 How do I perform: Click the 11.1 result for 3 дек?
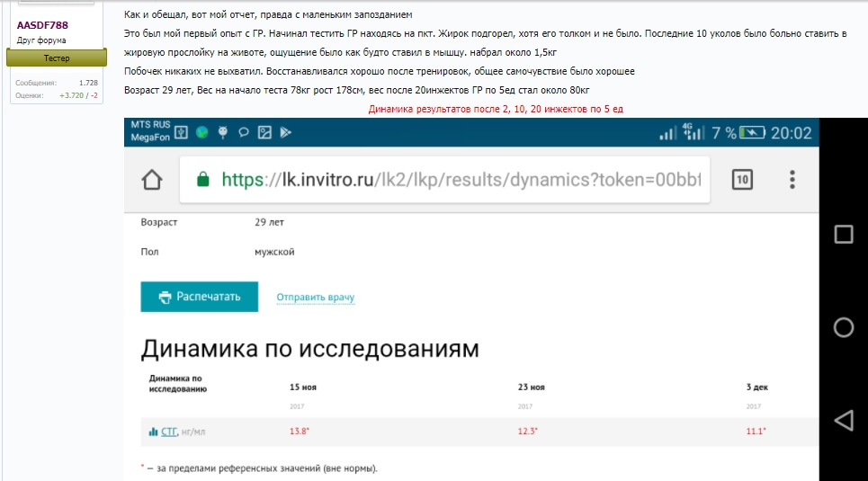tap(756, 432)
